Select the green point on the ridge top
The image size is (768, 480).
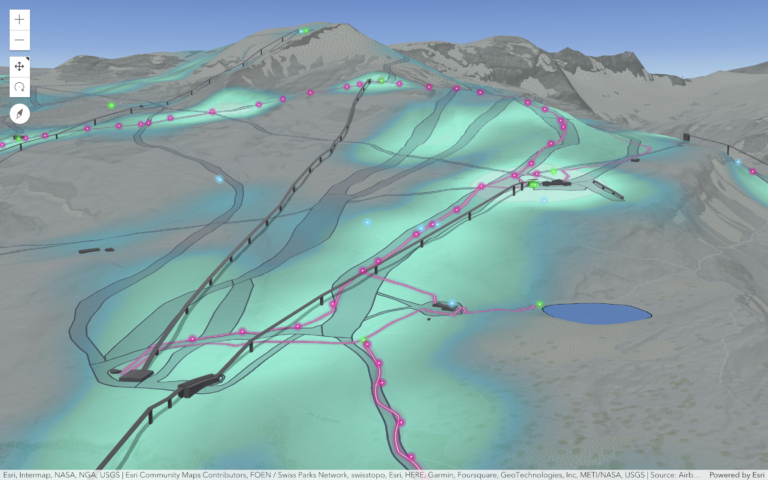pos(381,80)
